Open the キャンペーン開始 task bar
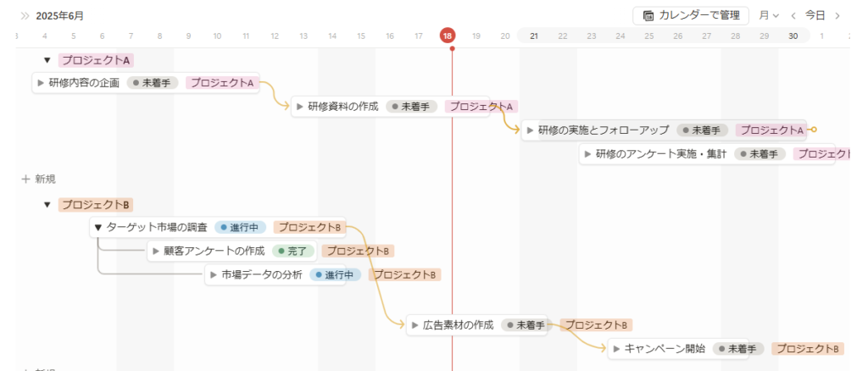The width and height of the screenshot is (868, 371). pos(678,349)
